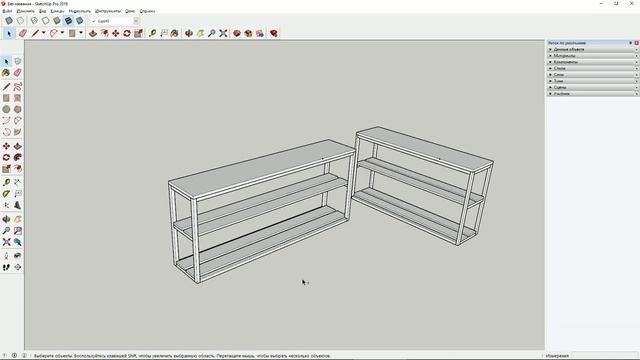The image size is (640, 360).
Task: Choose the Circle tool
Action: (x=6, y=109)
